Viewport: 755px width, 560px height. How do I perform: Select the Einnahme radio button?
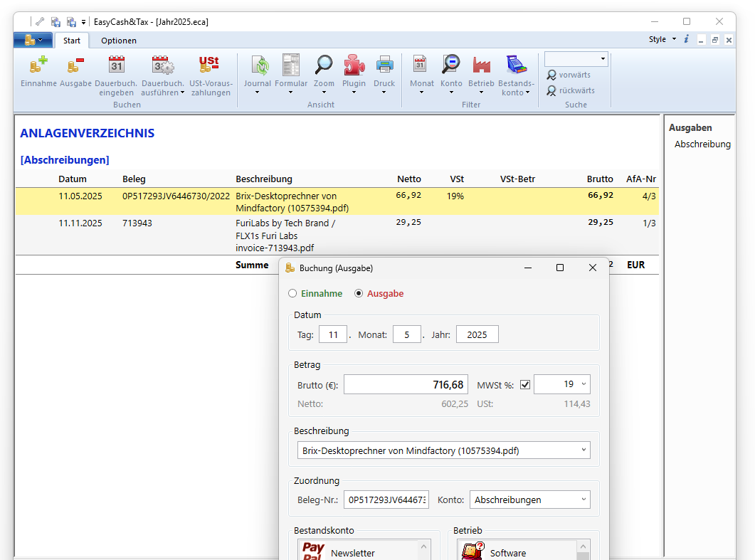tap(292, 293)
